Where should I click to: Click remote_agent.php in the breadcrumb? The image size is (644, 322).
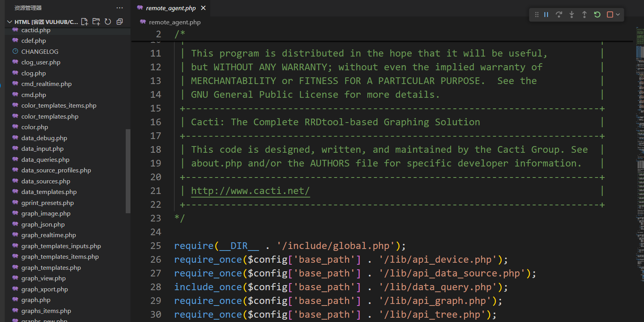click(x=174, y=22)
